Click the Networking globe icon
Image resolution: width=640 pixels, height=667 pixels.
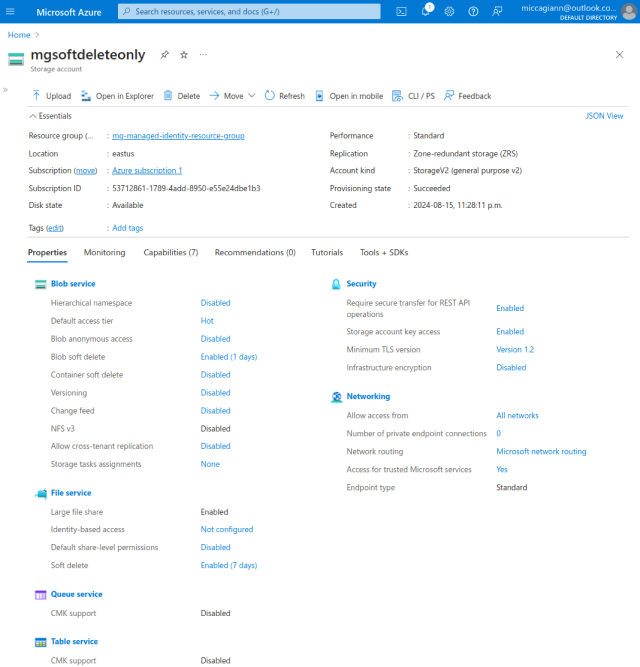coord(336,397)
